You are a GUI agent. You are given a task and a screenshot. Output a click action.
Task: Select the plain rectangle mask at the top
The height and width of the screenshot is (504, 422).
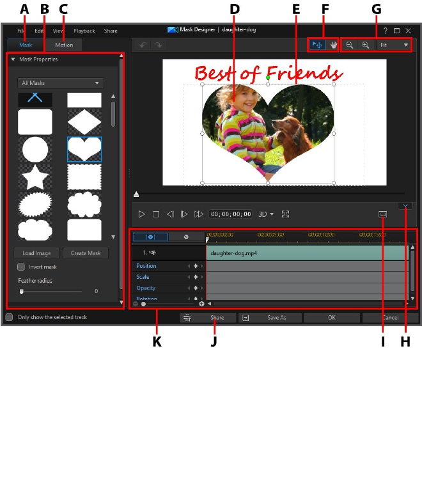tap(84, 100)
